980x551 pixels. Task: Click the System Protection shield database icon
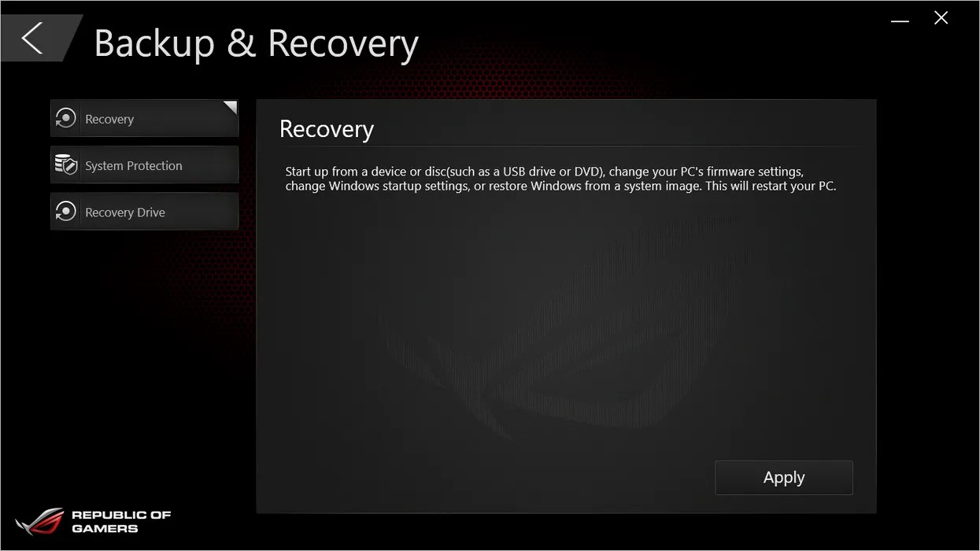[65, 165]
